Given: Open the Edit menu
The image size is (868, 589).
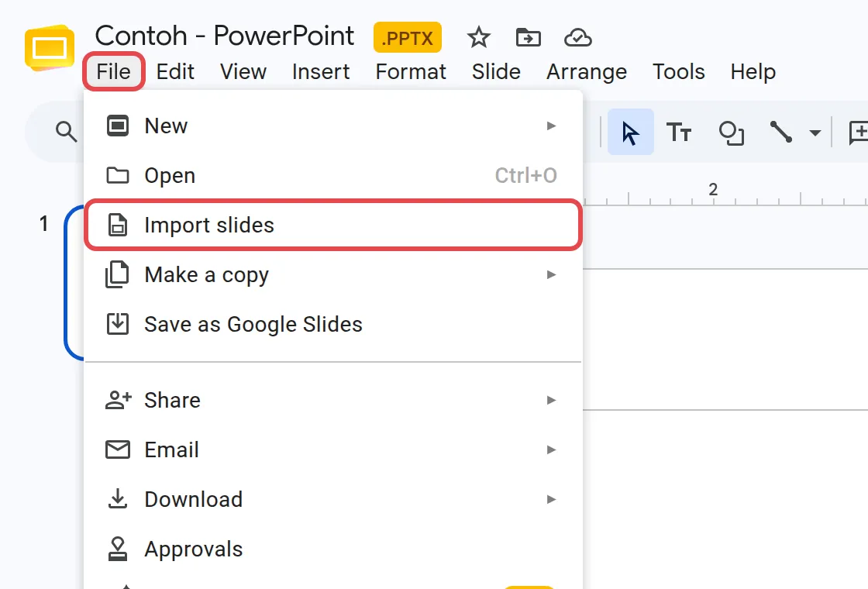Looking at the screenshot, I should click(x=175, y=71).
